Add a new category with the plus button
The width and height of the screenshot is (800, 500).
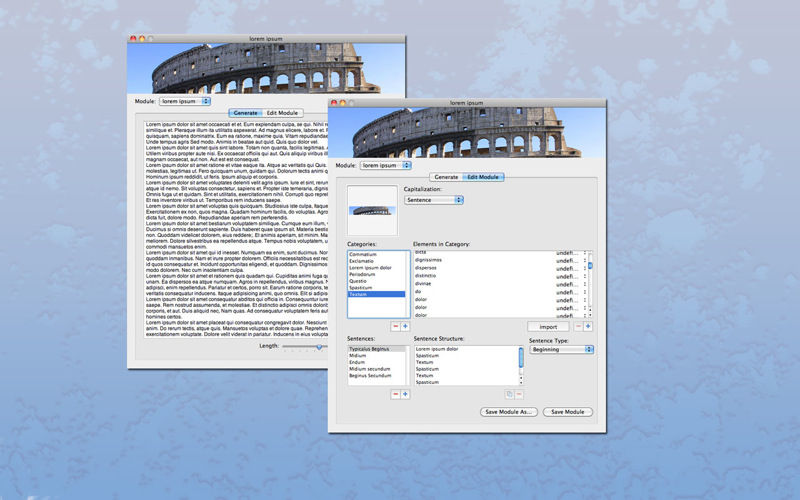tap(405, 327)
